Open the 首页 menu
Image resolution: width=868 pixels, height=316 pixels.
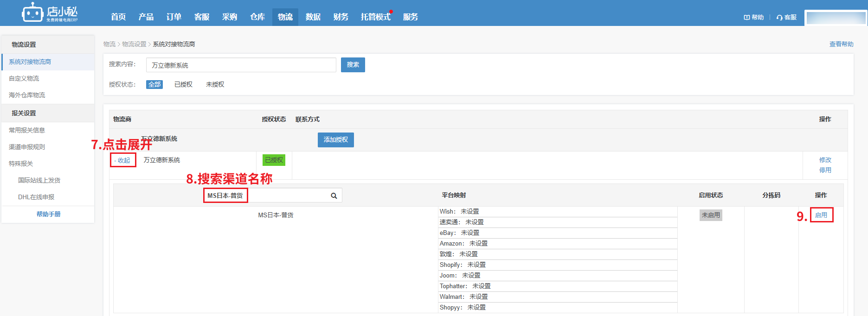tap(118, 17)
